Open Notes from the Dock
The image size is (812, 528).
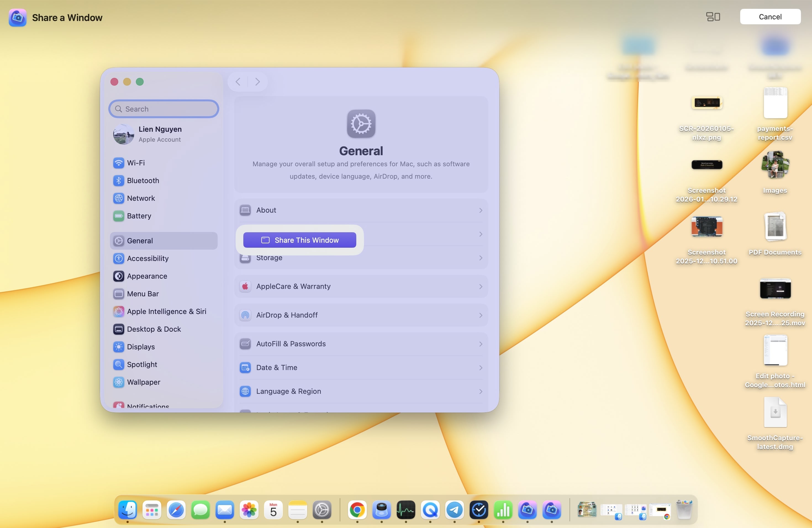(x=297, y=510)
